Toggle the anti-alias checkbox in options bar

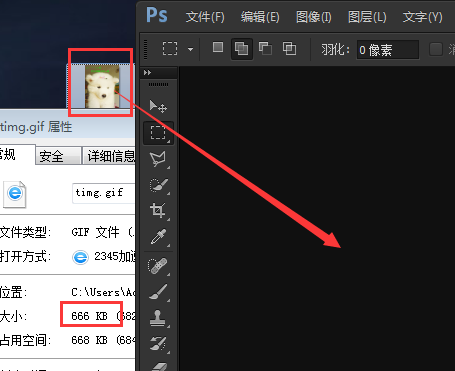[436, 49]
